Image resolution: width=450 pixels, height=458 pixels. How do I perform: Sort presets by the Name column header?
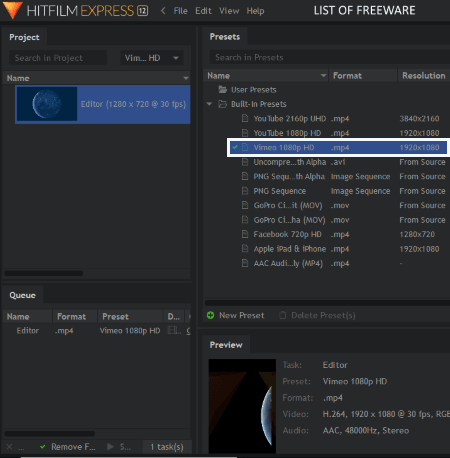(x=265, y=76)
